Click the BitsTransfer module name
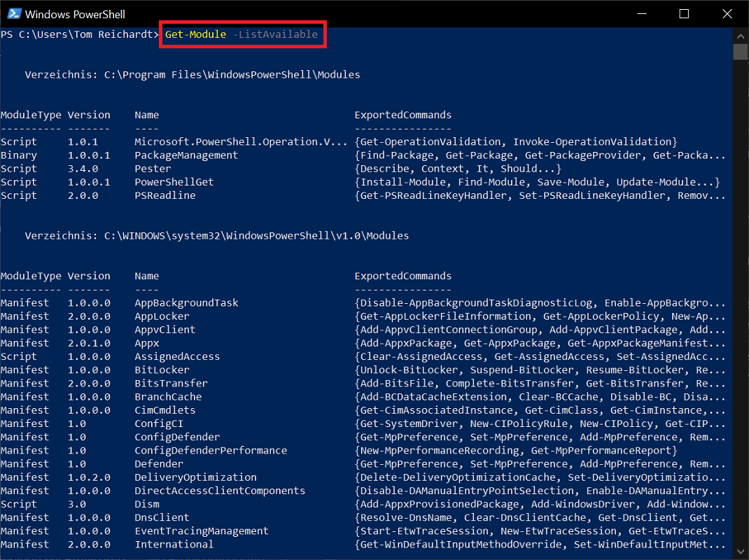The image size is (749, 560). (x=171, y=383)
